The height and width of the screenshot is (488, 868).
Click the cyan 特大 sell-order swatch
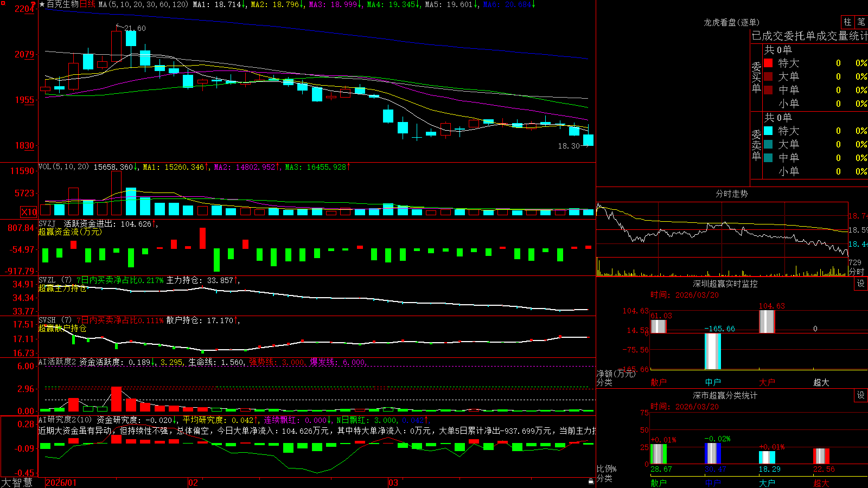(x=768, y=131)
